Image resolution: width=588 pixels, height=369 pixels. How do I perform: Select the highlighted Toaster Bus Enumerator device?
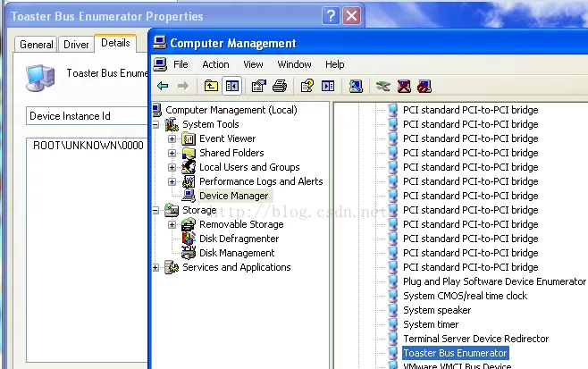[455, 353]
